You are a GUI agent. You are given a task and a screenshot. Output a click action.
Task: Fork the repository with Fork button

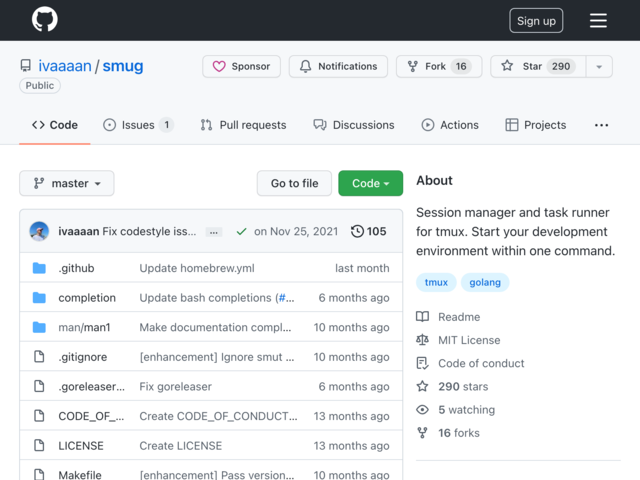click(439, 67)
